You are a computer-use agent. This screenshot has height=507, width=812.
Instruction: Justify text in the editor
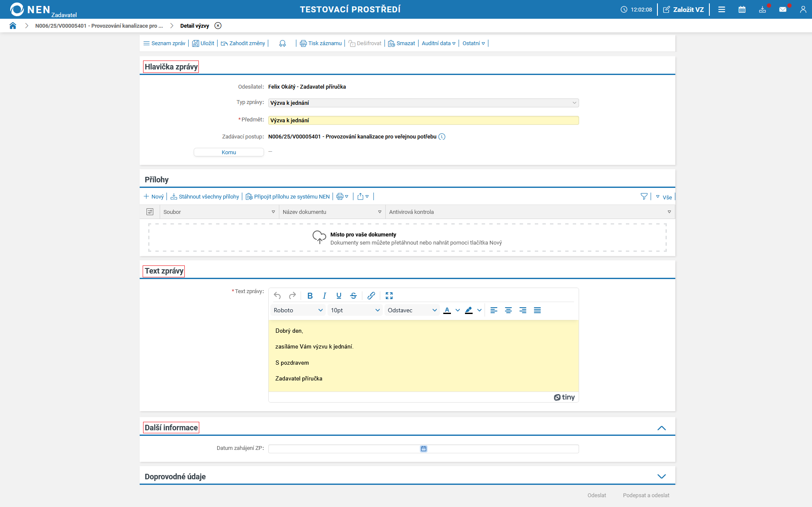click(x=537, y=310)
